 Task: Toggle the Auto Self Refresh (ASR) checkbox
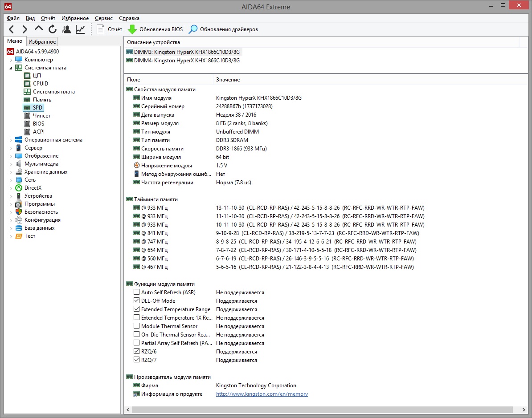tap(136, 292)
